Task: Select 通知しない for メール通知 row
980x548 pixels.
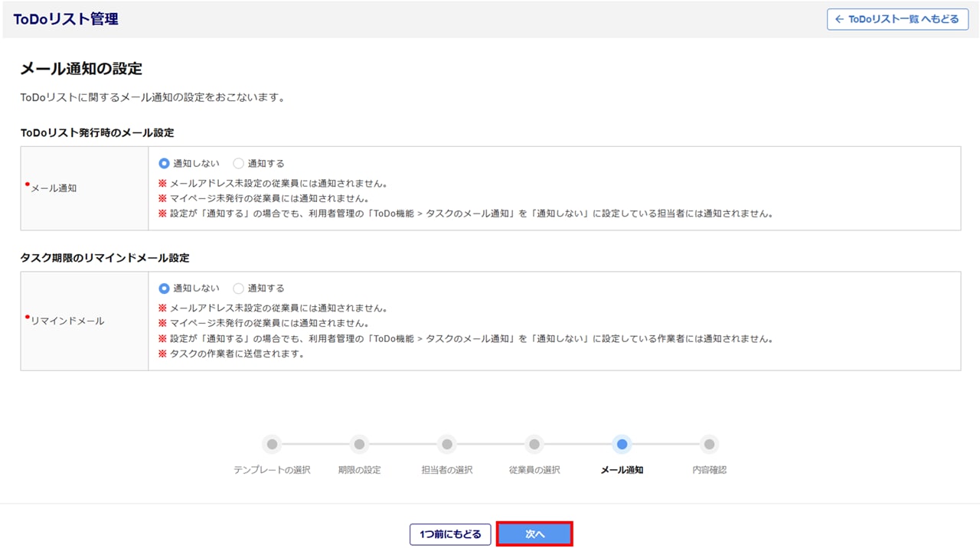Action: coord(164,163)
